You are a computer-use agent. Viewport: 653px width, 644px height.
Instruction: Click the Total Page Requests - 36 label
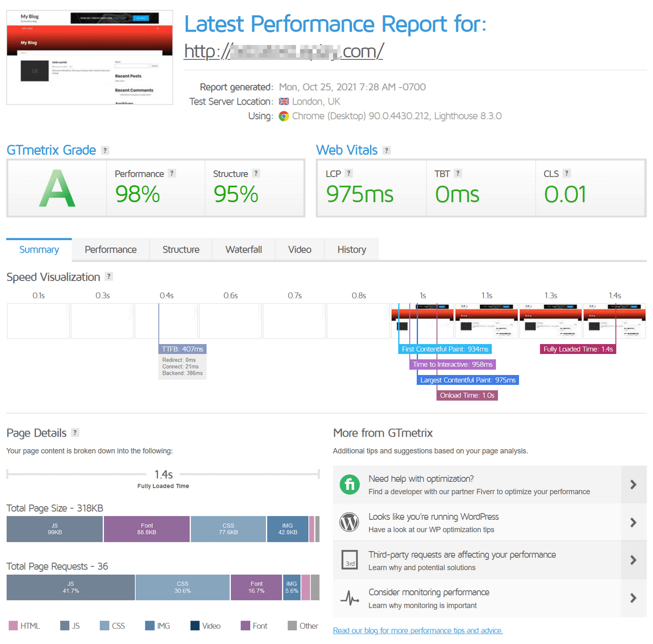[57, 566]
